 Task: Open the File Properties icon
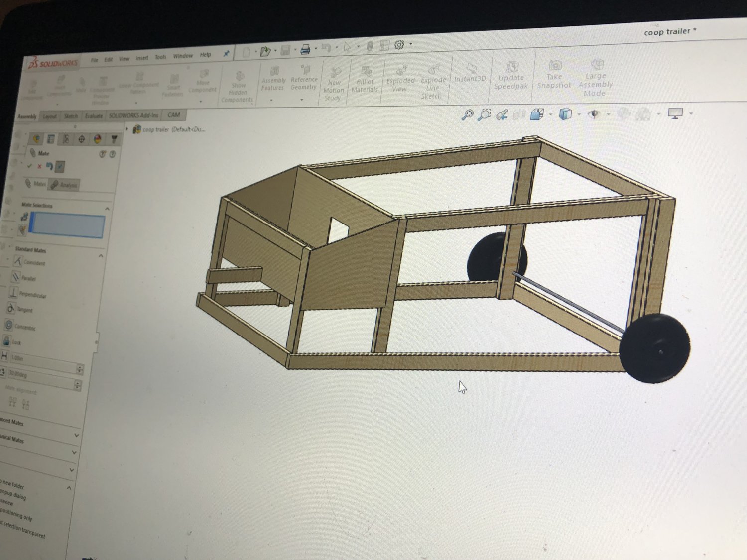pos(384,46)
